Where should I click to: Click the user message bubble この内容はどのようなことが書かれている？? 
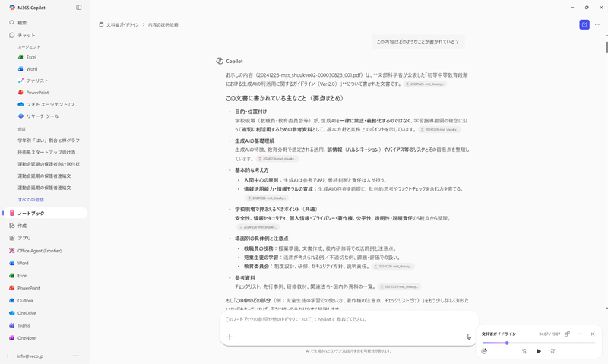pos(418,42)
